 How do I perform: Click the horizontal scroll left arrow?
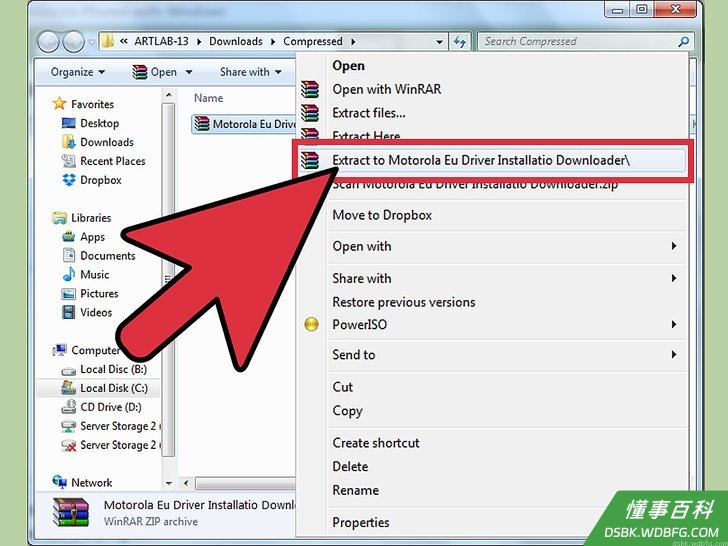186,483
